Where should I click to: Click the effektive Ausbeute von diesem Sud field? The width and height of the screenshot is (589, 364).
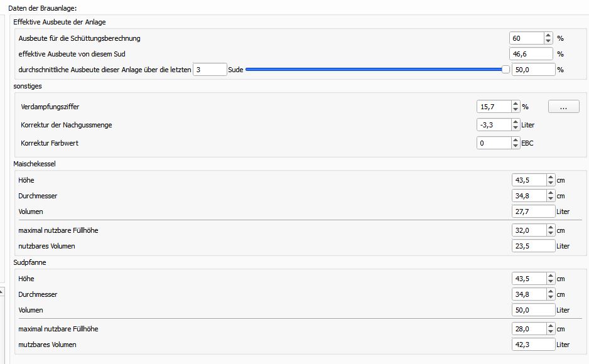click(x=531, y=54)
